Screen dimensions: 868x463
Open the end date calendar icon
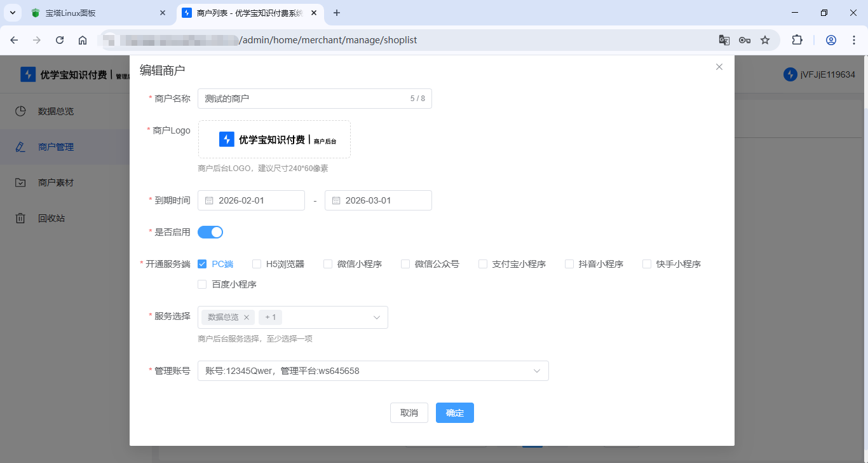[x=336, y=200]
